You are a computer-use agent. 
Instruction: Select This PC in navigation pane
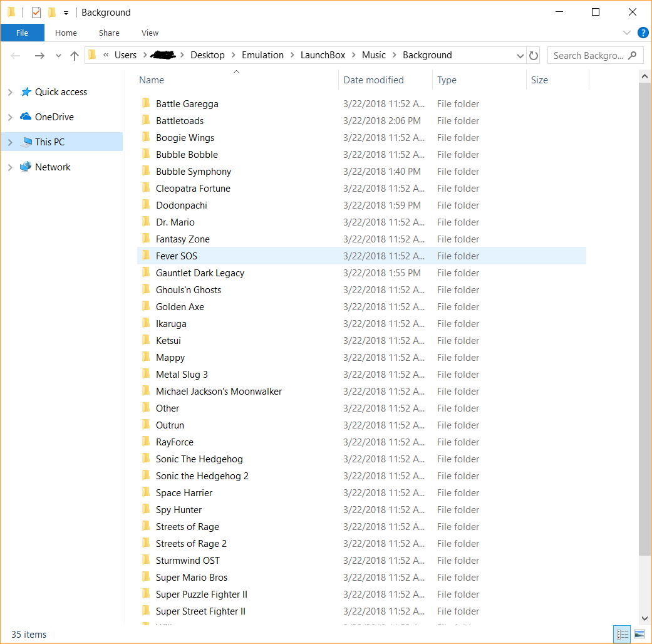click(49, 142)
